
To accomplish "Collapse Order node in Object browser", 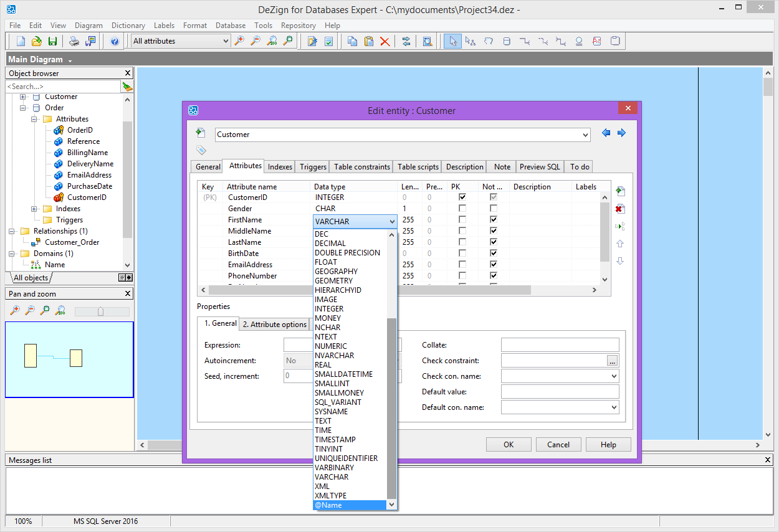I will tap(23, 108).
